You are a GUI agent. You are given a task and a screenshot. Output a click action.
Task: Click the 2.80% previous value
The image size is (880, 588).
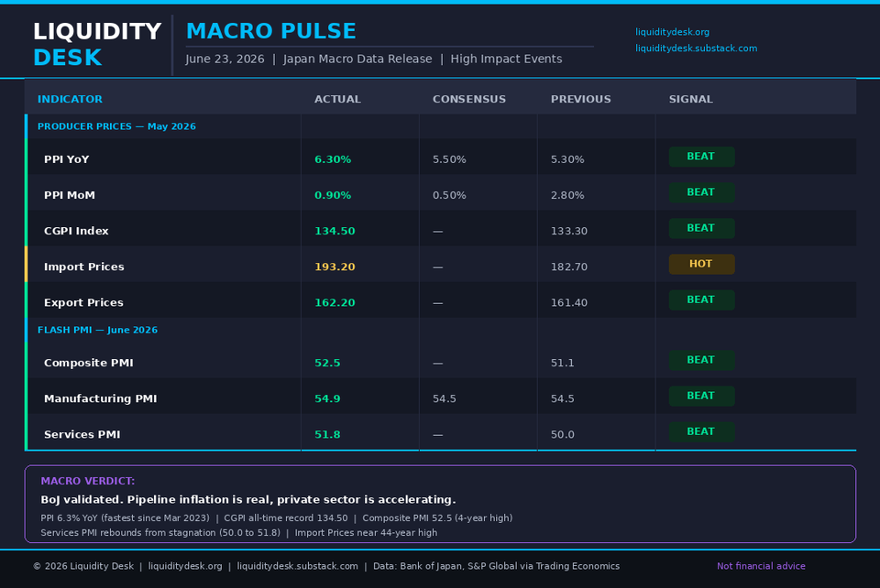click(567, 195)
